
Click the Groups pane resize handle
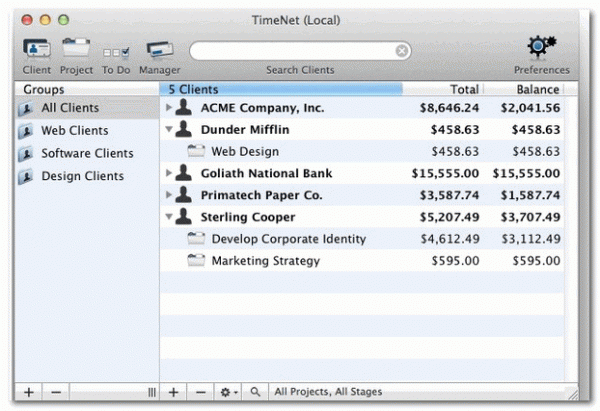pyautogui.click(x=152, y=392)
